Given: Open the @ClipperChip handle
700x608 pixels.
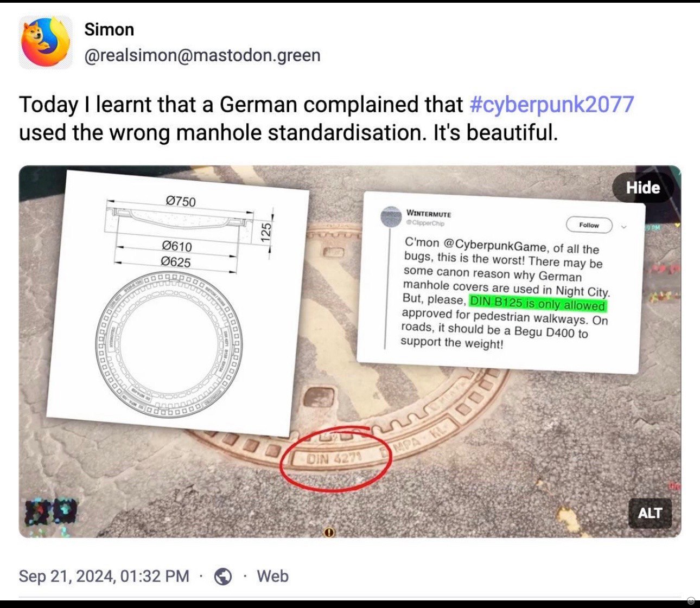Looking at the screenshot, I should 425,223.
